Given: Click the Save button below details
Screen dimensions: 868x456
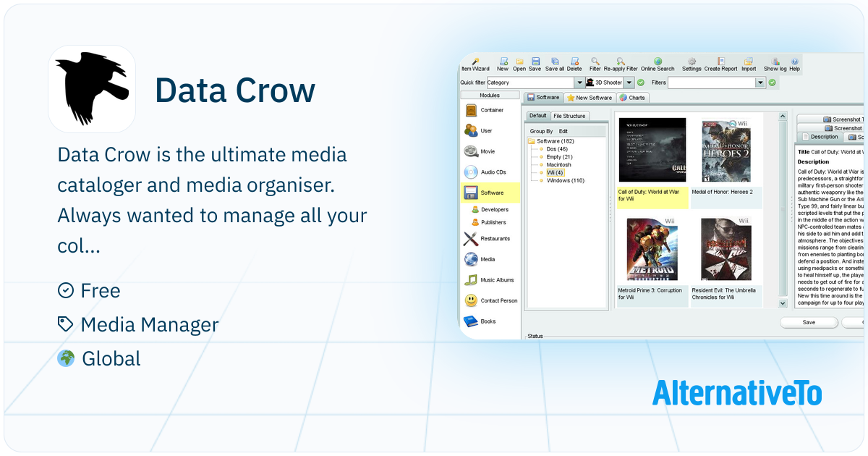Looking at the screenshot, I should point(809,322).
